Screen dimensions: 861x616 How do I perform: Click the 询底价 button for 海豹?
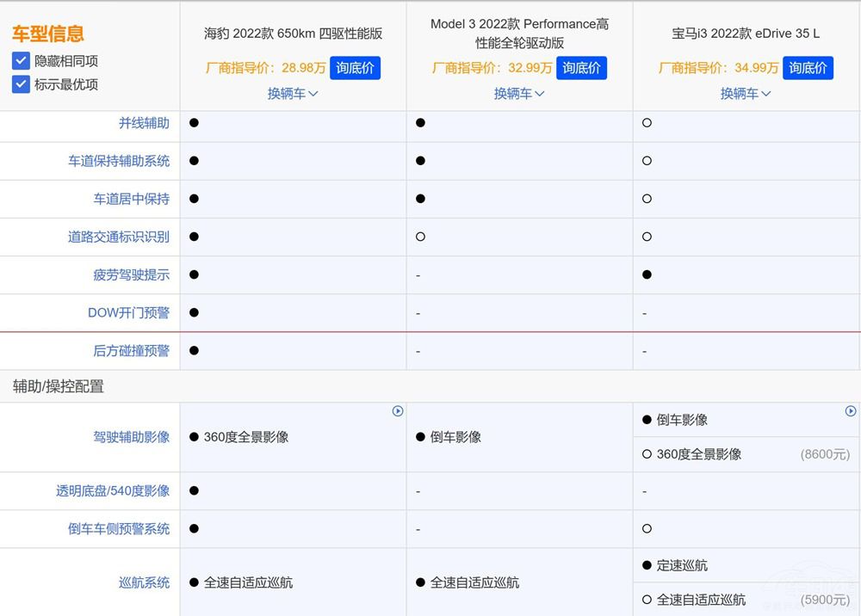pyautogui.click(x=355, y=68)
